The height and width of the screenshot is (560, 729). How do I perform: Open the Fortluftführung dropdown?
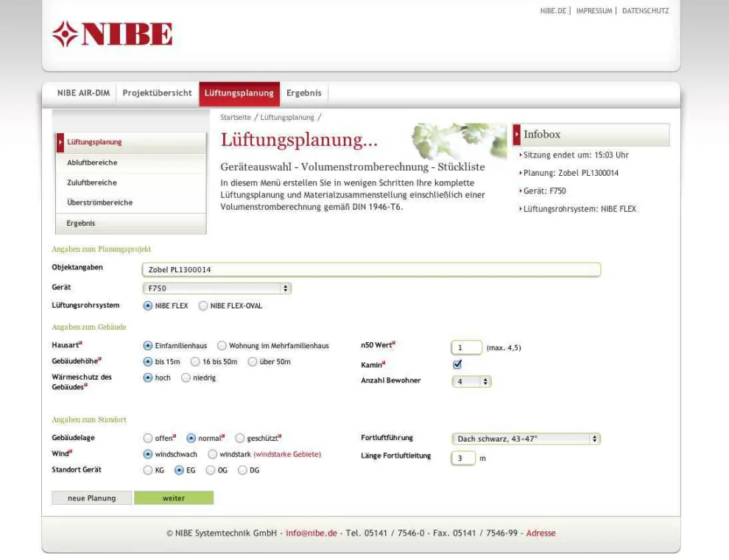coord(526,439)
